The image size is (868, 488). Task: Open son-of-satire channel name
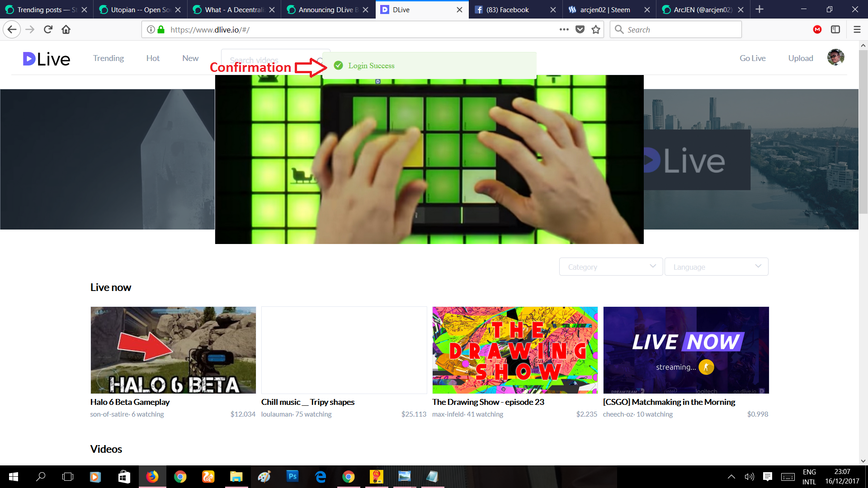pos(109,414)
